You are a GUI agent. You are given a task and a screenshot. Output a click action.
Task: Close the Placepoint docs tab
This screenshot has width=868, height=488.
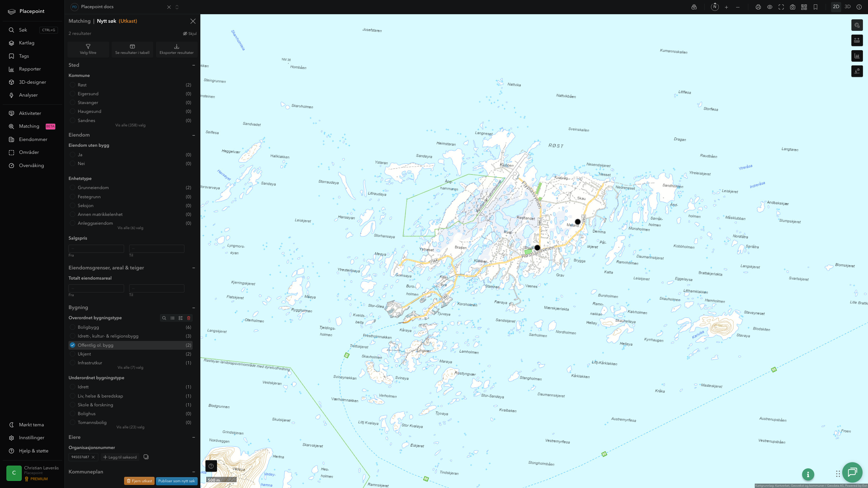169,7
